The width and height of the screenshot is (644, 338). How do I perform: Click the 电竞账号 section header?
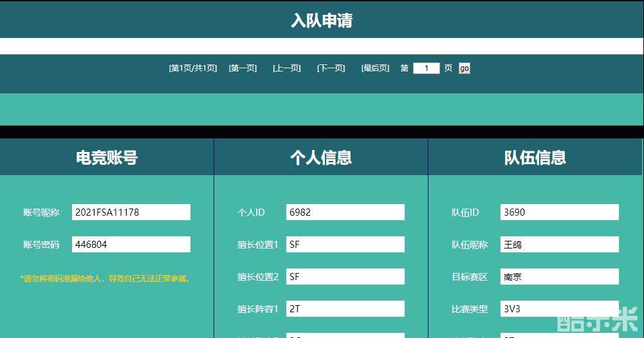107,158
